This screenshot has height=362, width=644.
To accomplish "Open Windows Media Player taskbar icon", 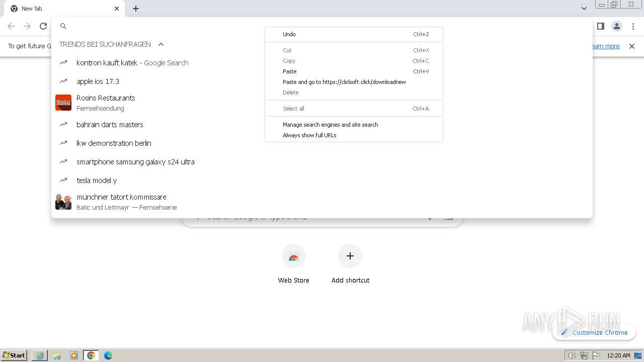I will (x=74, y=355).
